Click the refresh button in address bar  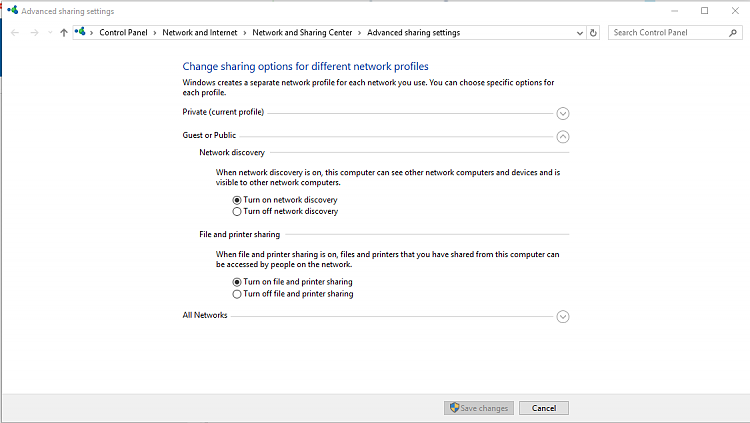(593, 32)
